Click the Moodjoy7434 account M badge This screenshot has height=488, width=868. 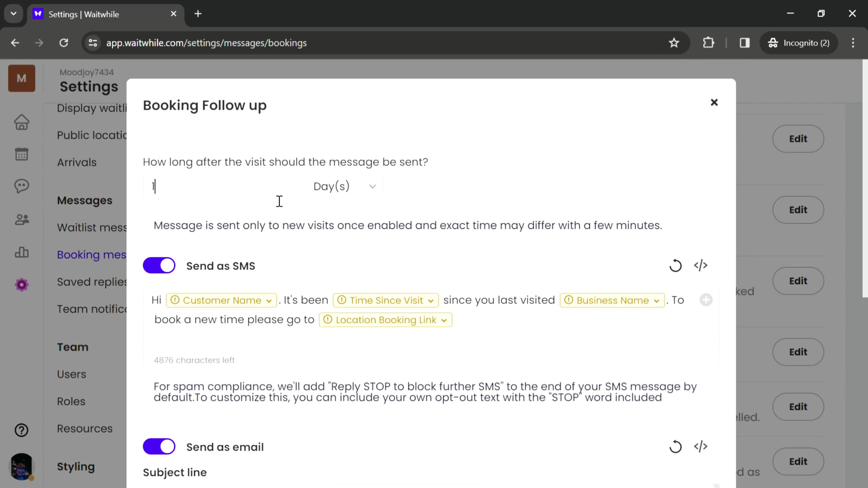click(x=21, y=78)
